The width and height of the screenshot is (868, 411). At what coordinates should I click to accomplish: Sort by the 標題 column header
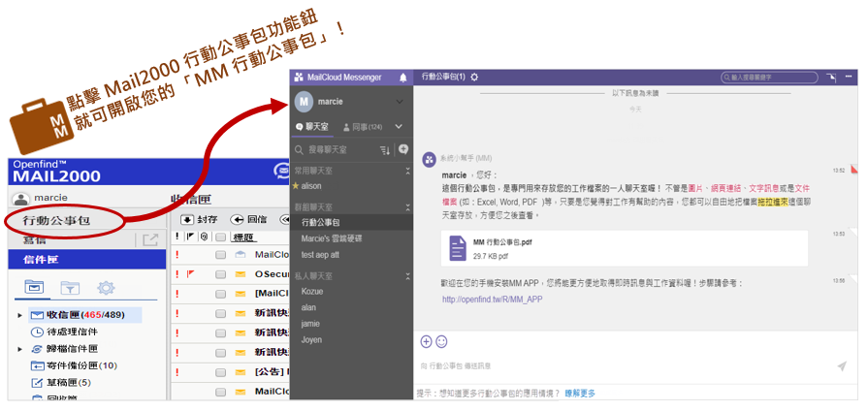[241, 237]
